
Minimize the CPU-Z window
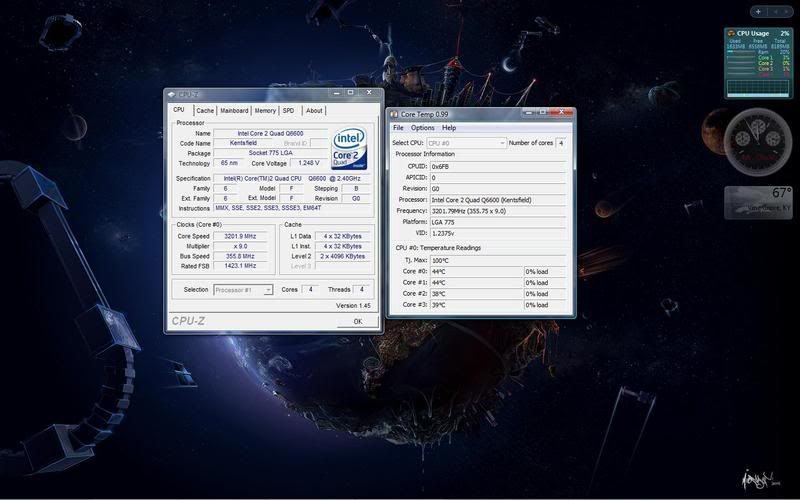pos(336,93)
